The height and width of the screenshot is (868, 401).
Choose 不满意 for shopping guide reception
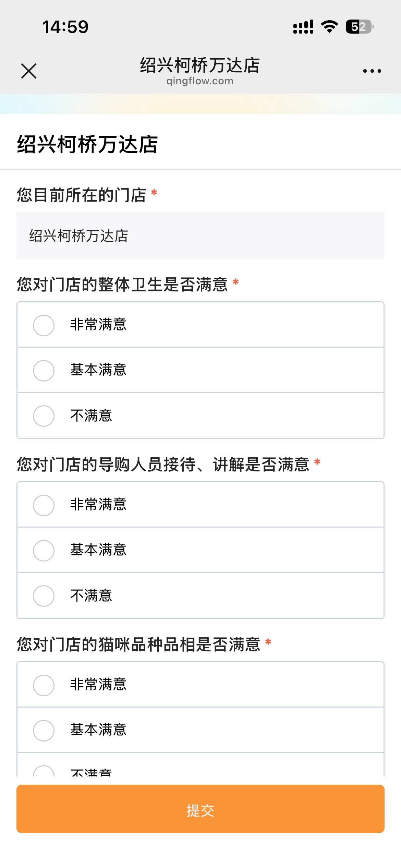pos(44,595)
